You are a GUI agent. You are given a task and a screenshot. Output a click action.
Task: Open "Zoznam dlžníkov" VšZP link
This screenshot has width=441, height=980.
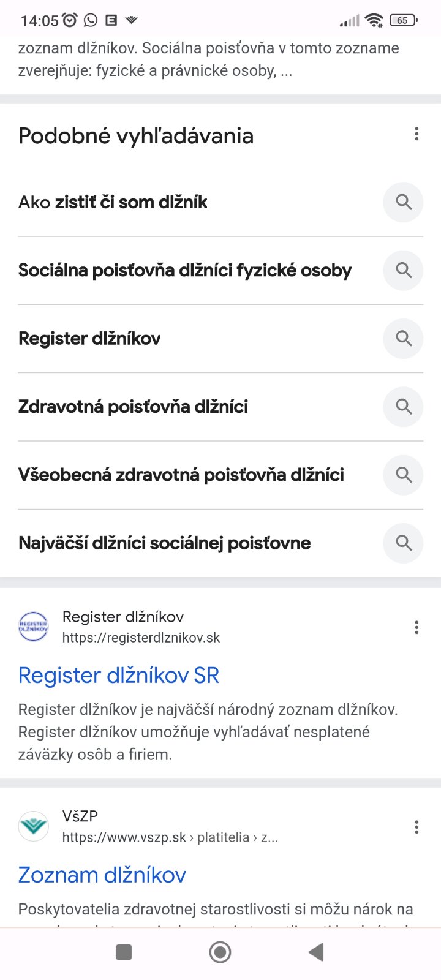[x=102, y=875]
